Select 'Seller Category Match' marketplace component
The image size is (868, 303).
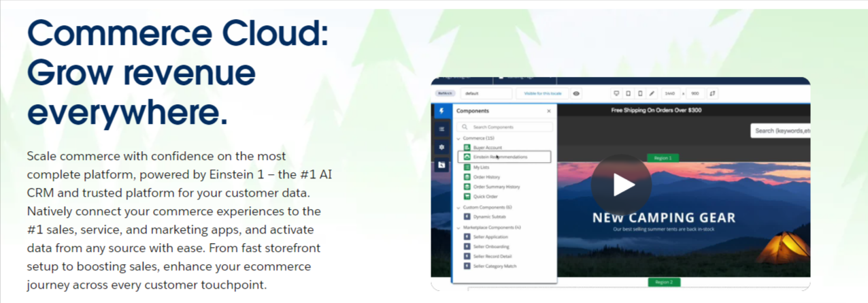495,266
